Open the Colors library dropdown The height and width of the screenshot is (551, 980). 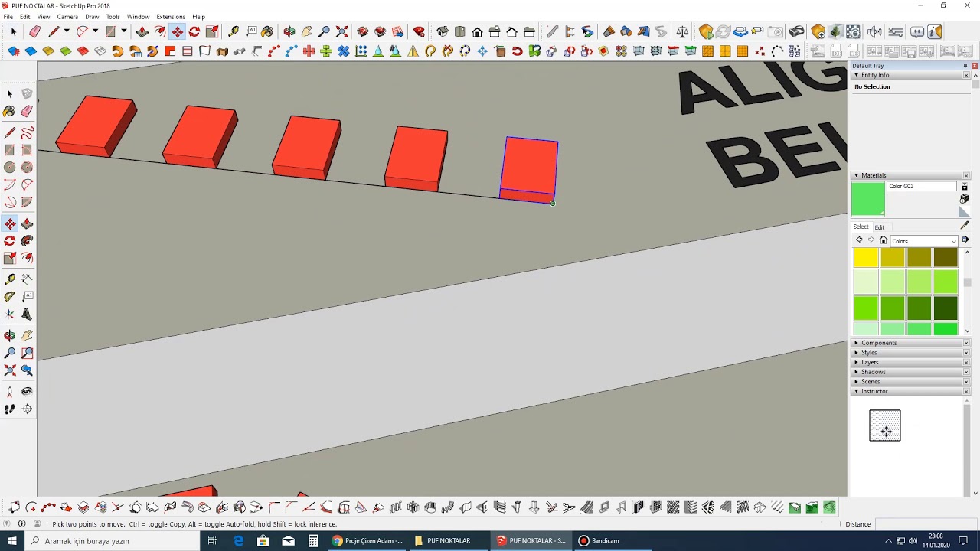923,241
